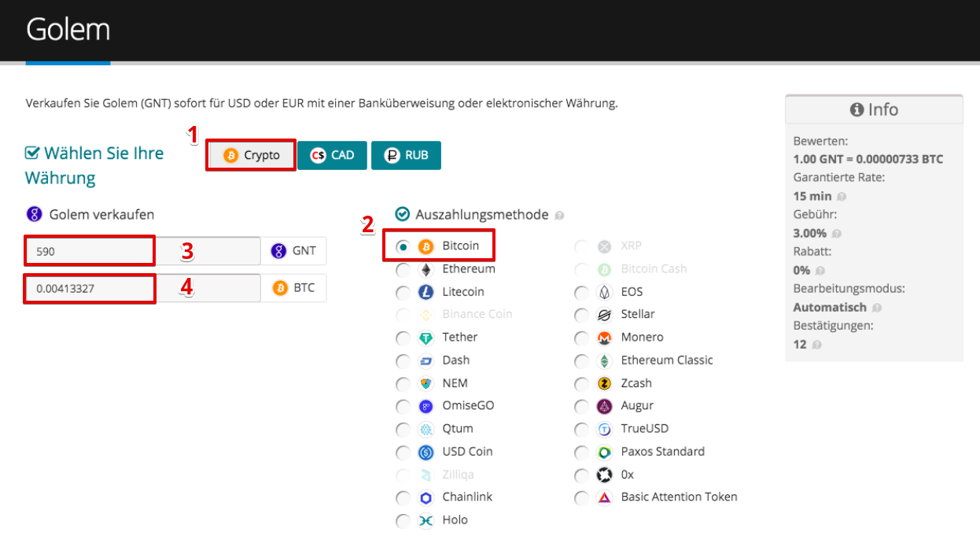Select the Dash radio button

[x=403, y=361]
